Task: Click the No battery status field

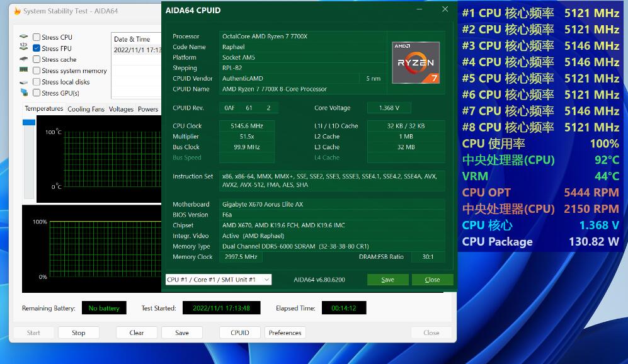Action: 104,308
